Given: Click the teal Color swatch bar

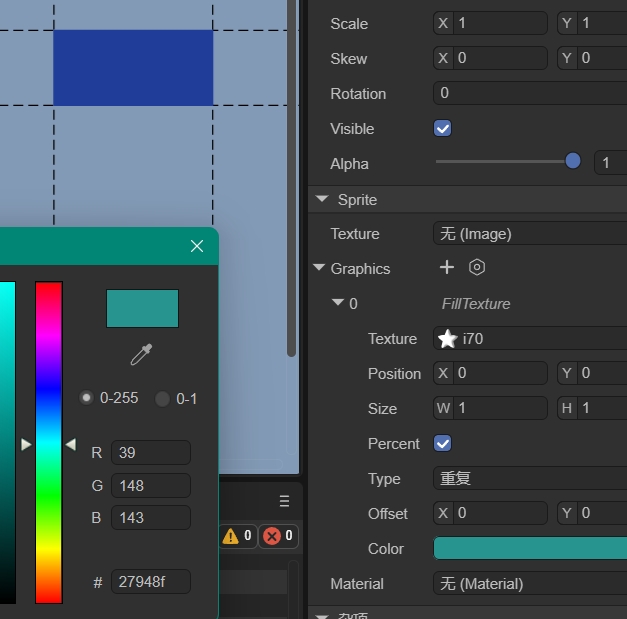Looking at the screenshot, I should 530,548.
